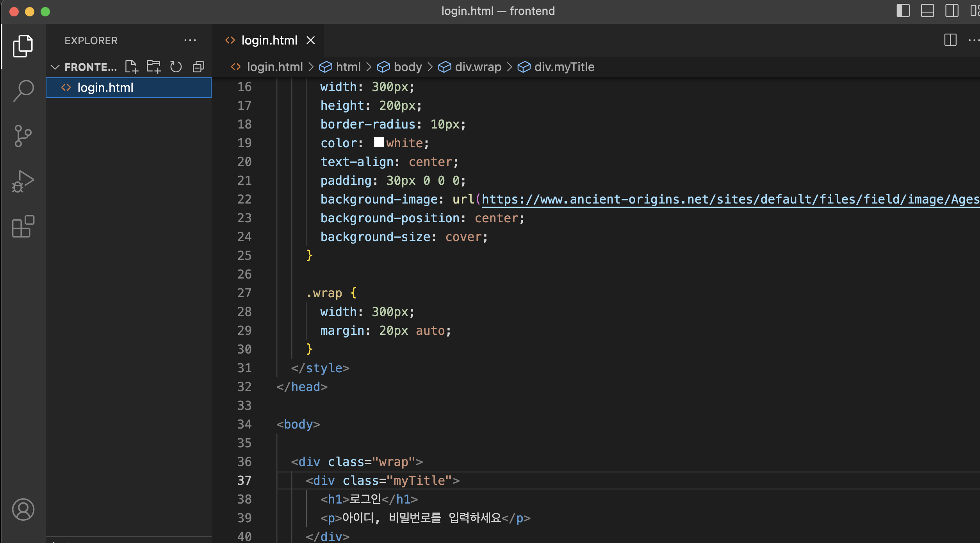Close the login.html editor tab
Viewport: 980px width, 543px height.
tap(310, 40)
